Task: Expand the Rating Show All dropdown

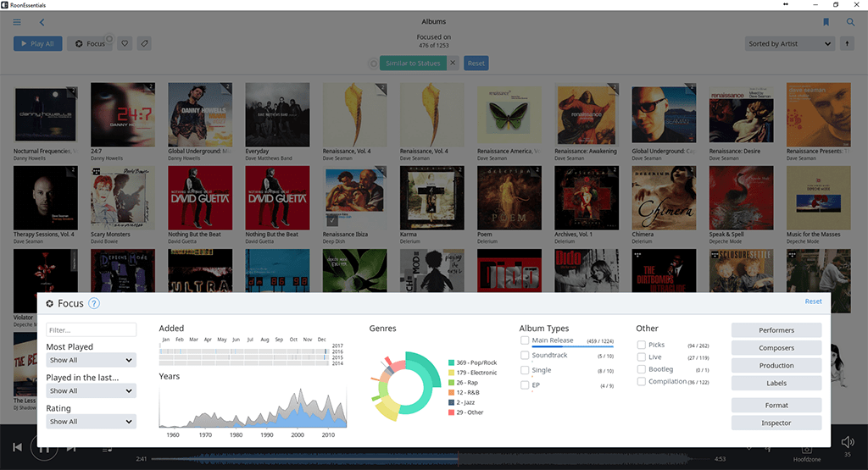Action: coord(92,422)
